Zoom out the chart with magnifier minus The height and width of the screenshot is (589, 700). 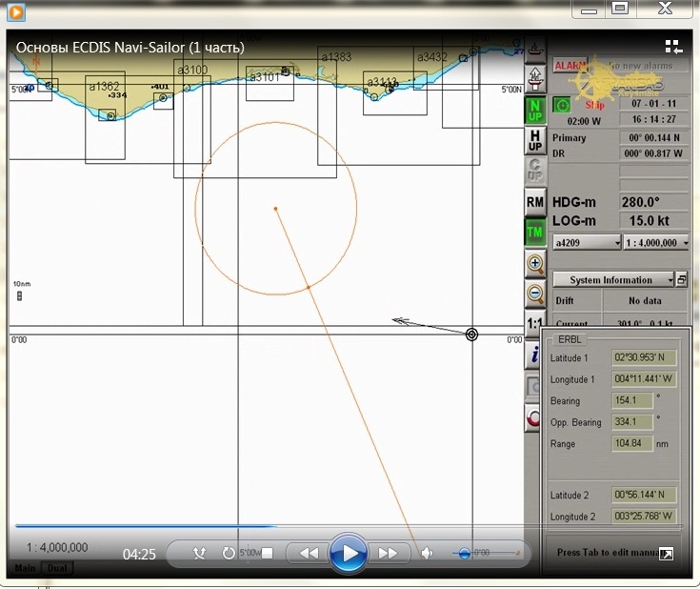[535, 294]
